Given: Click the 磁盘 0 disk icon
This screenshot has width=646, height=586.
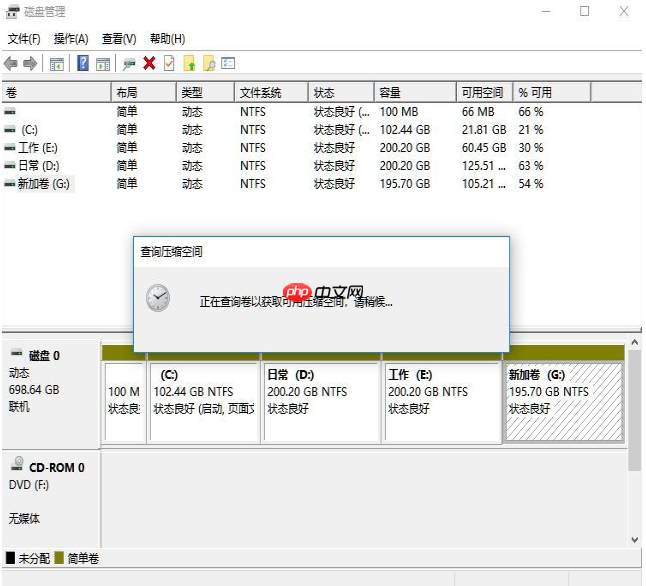Looking at the screenshot, I should [16, 353].
